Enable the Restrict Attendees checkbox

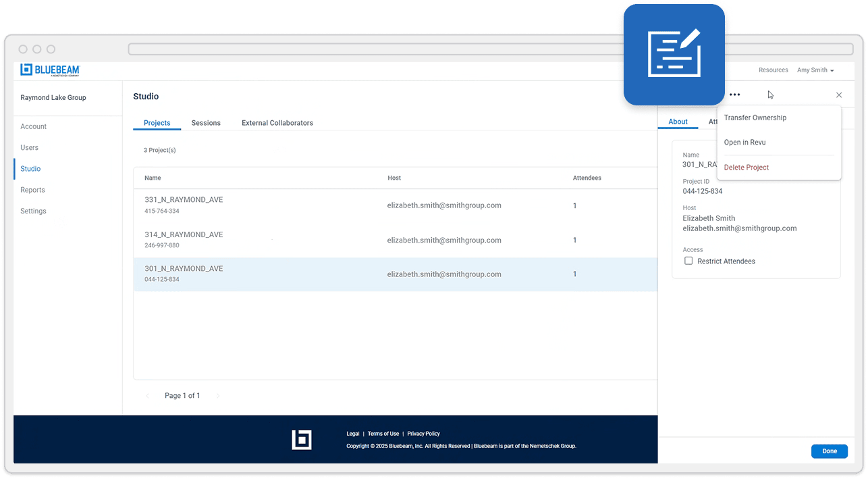click(688, 261)
